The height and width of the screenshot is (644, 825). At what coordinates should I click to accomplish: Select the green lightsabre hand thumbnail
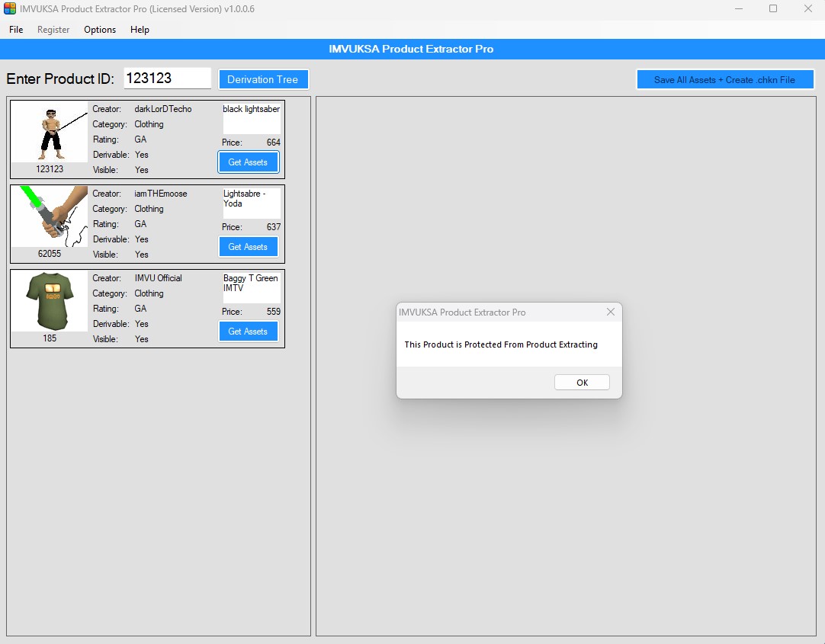(x=50, y=216)
